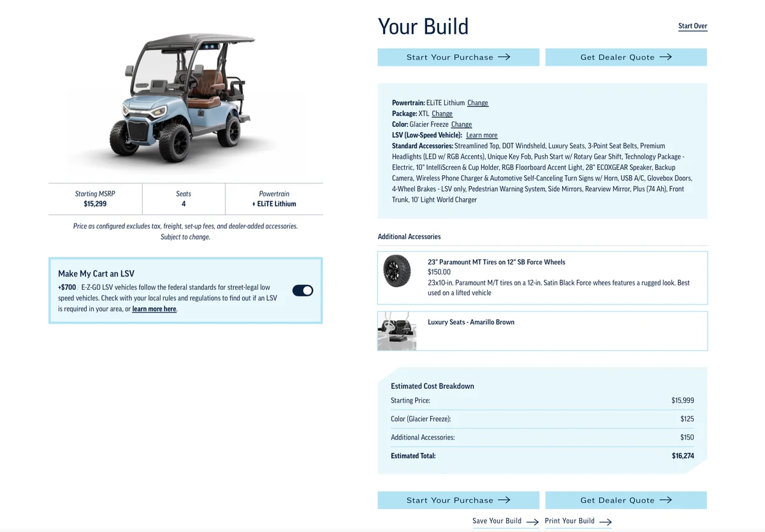Toggle the Make My Cart an LSV switch
The height and width of the screenshot is (532, 765).
pyautogui.click(x=303, y=291)
